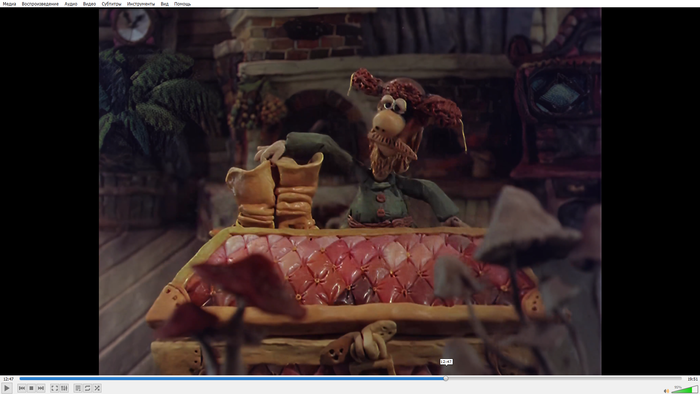Viewport: 700px width, 394px height.
Task: Skip to the next media item
Action: [41, 388]
